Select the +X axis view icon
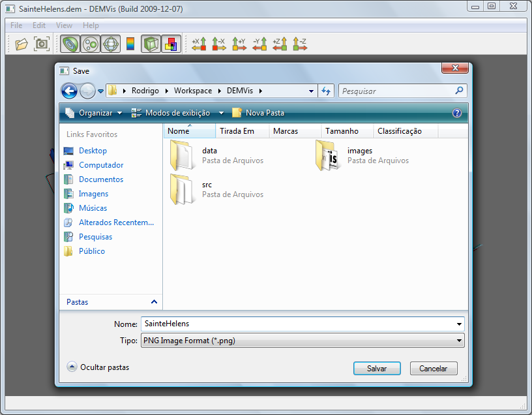 click(x=198, y=44)
